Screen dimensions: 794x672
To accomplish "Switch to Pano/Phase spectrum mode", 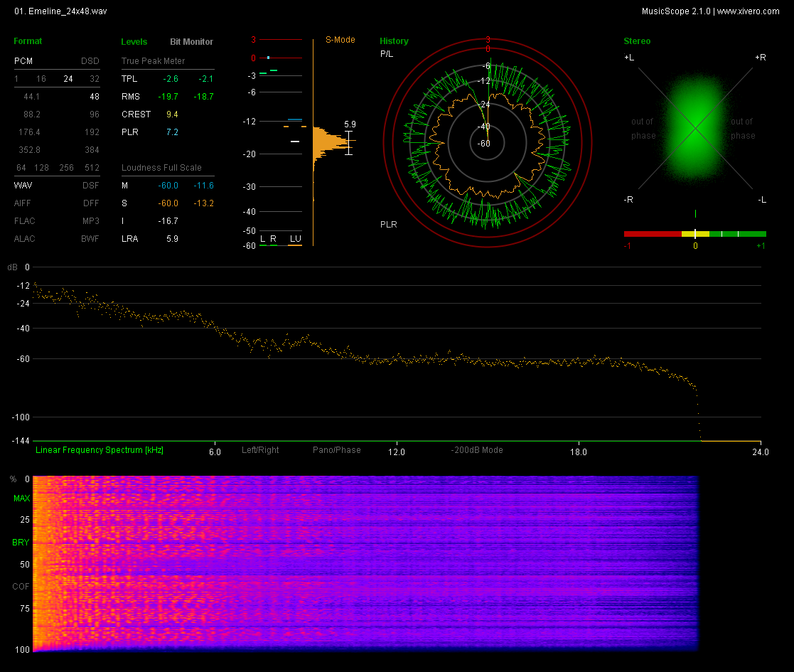I will (x=337, y=450).
